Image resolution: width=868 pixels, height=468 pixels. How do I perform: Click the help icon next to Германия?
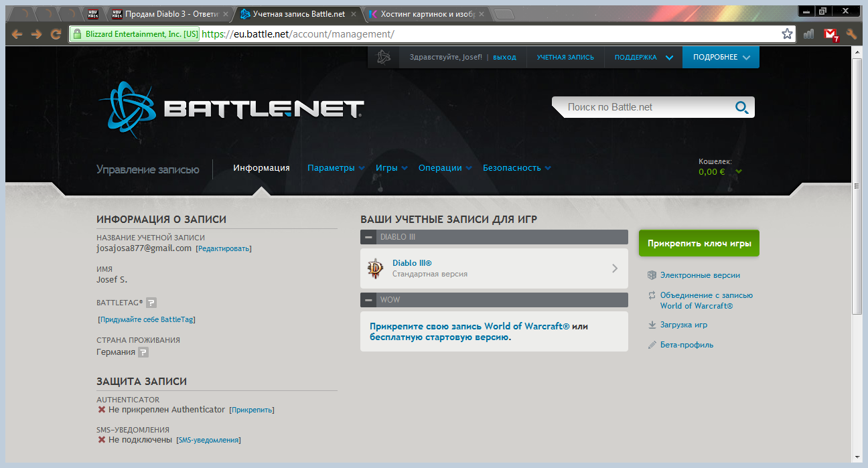[x=143, y=352]
